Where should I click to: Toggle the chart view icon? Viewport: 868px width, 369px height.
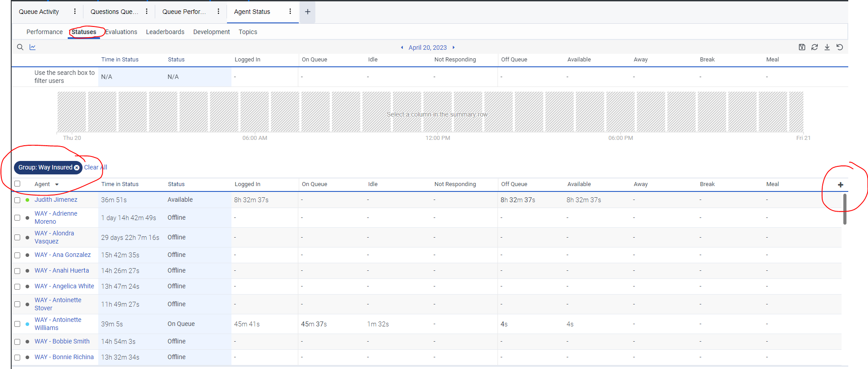point(33,47)
